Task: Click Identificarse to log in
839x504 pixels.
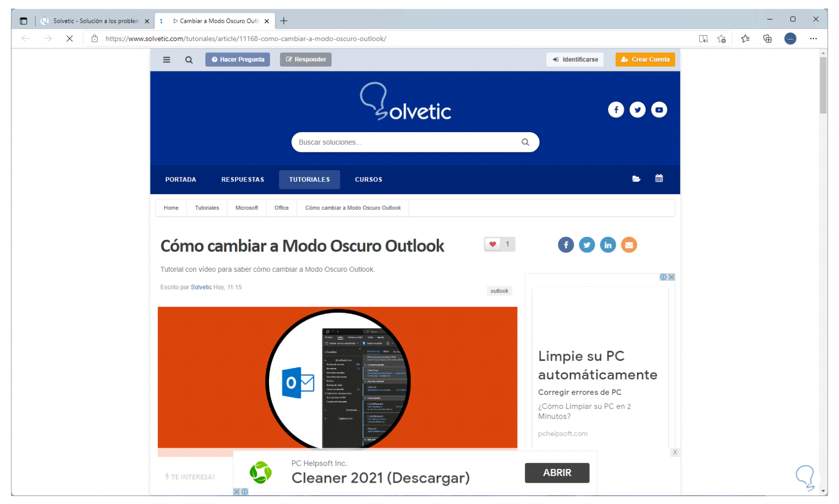Action: point(575,59)
